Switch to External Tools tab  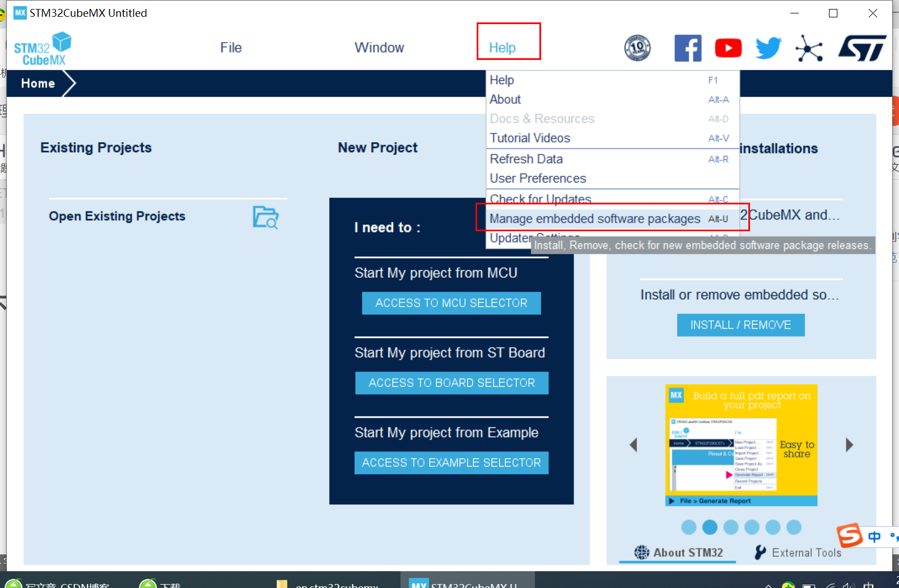pos(798,553)
